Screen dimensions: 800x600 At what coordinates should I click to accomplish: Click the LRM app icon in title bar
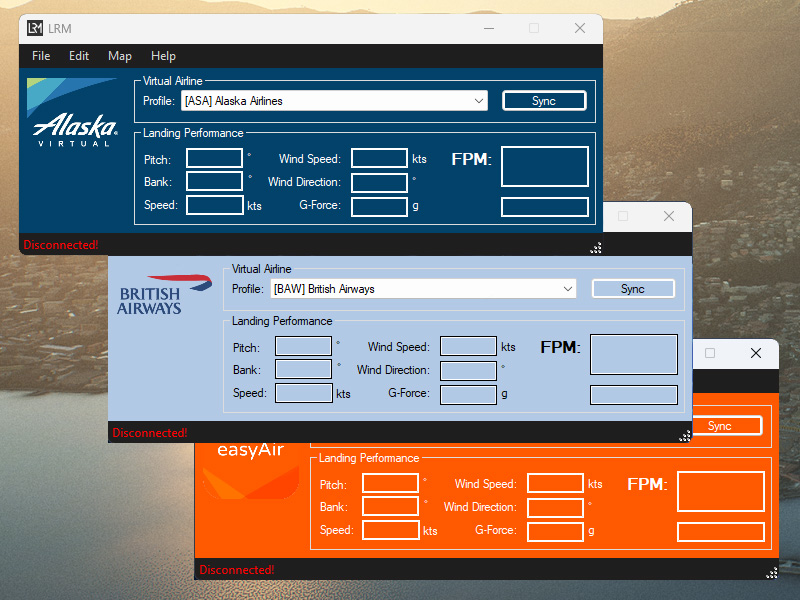pyautogui.click(x=35, y=28)
